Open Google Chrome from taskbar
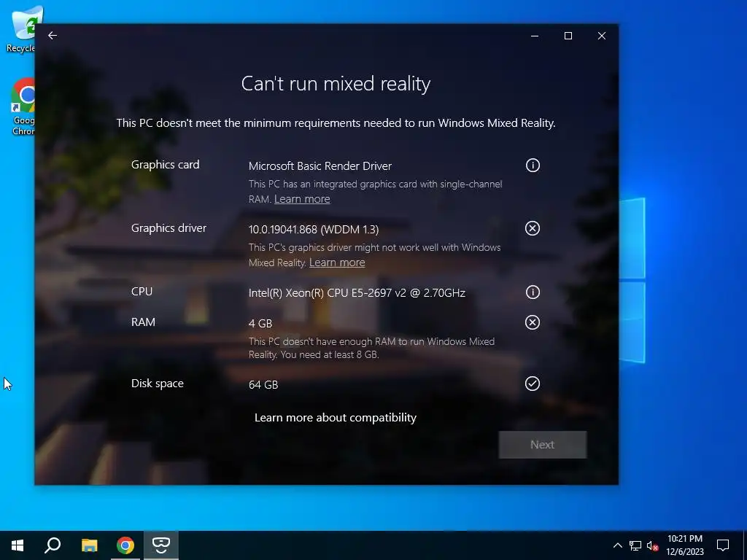Image resolution: width=747 pixels, height=560 pixels. tap(125, 545)
